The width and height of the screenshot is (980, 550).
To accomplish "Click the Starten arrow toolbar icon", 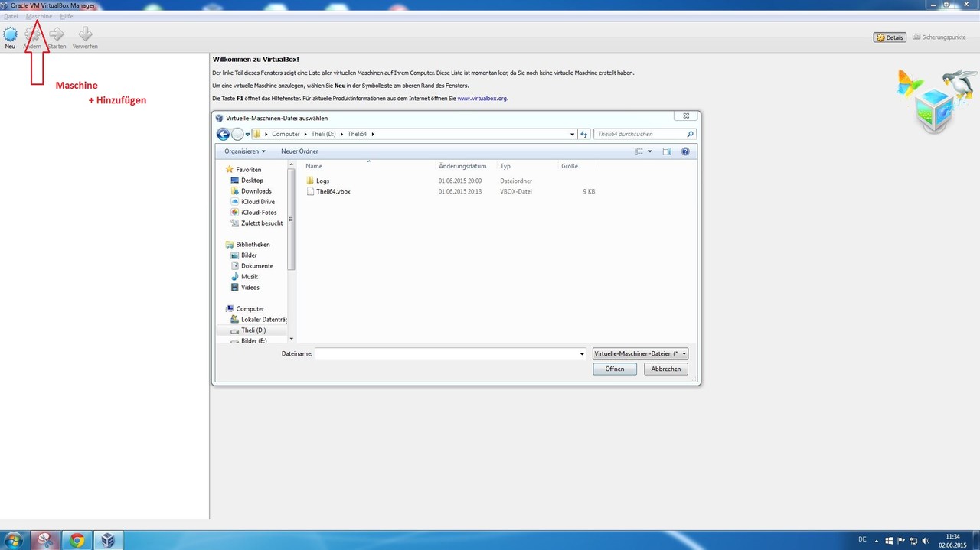I will [x=57, y=37].
